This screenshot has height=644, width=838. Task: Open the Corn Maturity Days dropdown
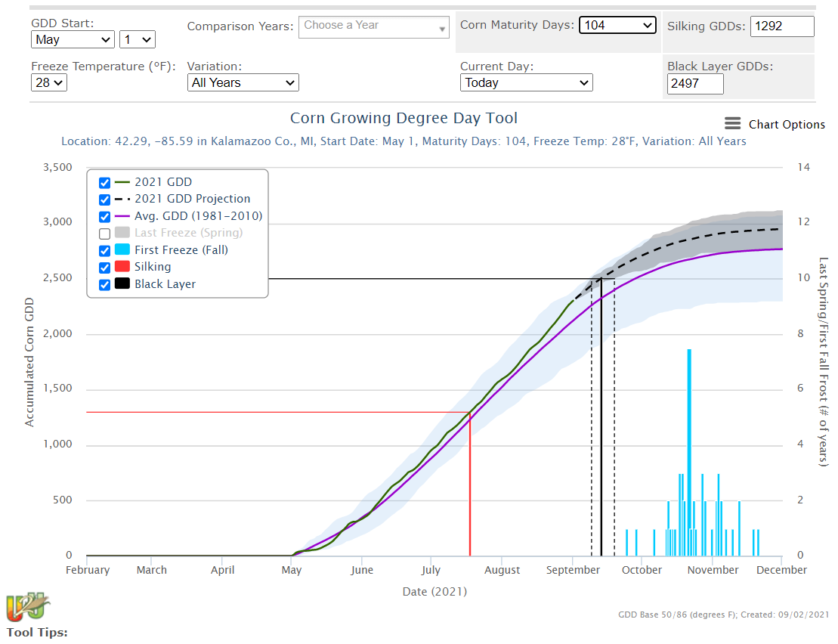[617, 25]
